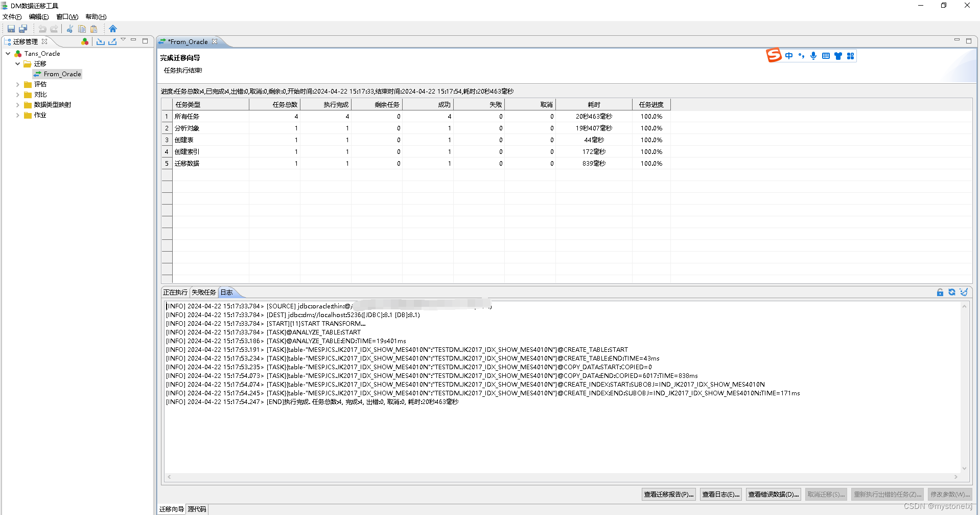This screenshot has height=515, width=980.
Task: Click the 耗时 column header
Action: click(x=594, y=104)
